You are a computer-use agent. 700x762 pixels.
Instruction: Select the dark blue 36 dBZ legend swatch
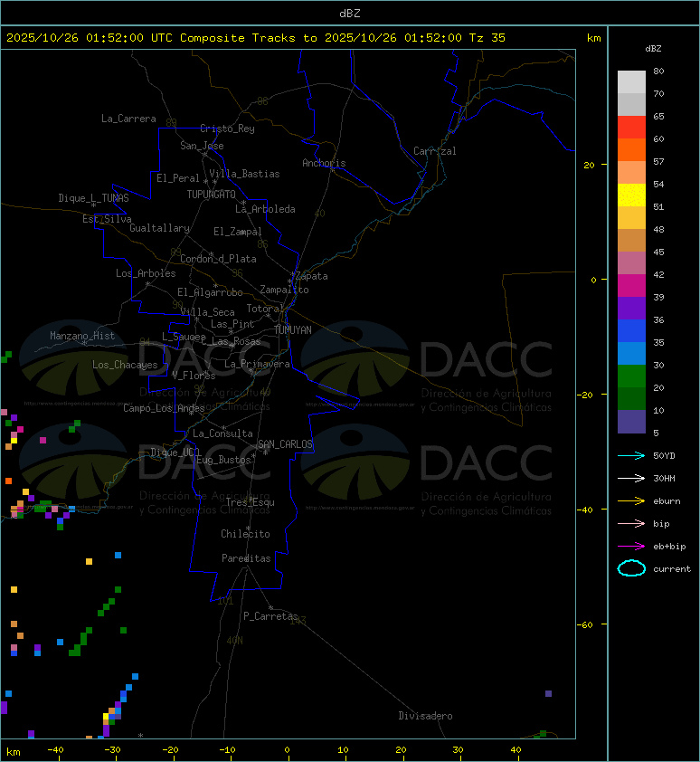pos(631,330)
